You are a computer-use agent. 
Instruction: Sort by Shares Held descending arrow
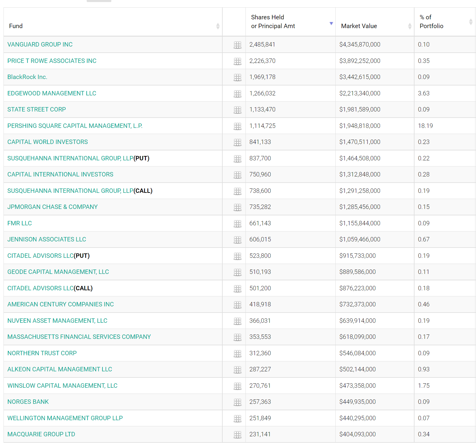331,23
